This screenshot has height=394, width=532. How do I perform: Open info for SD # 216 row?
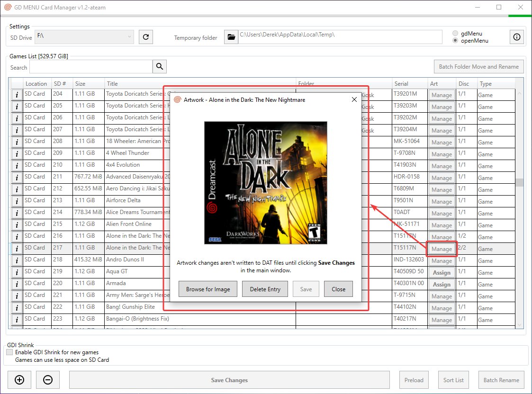point(17,237)
